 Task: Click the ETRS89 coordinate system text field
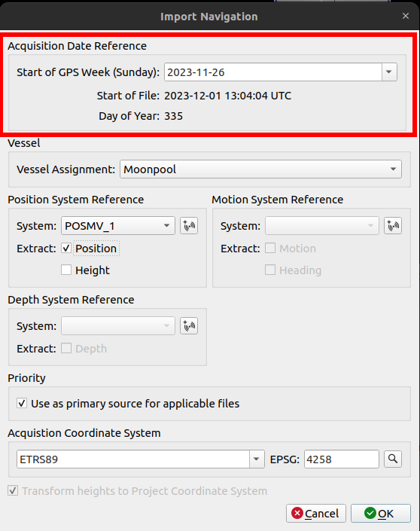(133, 459)
